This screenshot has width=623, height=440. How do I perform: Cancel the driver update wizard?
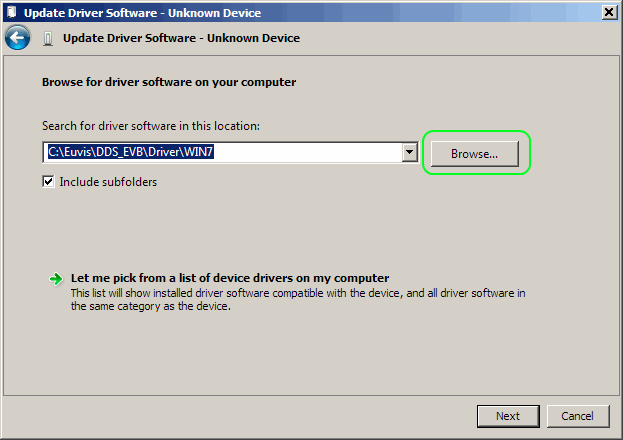tap(577, 415)
